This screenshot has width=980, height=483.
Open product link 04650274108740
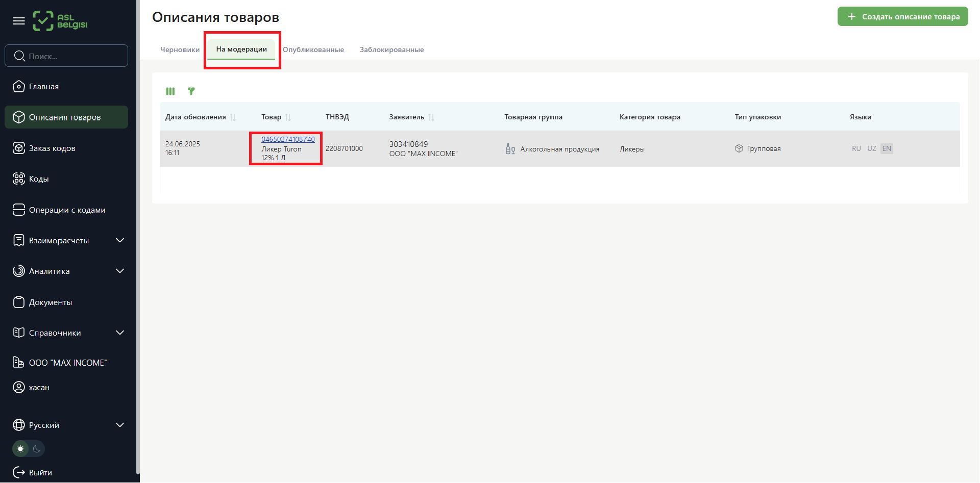pyautogui.click(x=288, y=140)
